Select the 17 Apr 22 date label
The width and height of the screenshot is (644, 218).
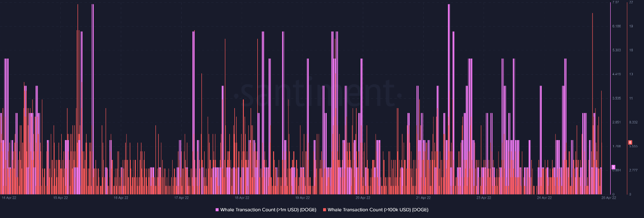[x=181, y=197]
